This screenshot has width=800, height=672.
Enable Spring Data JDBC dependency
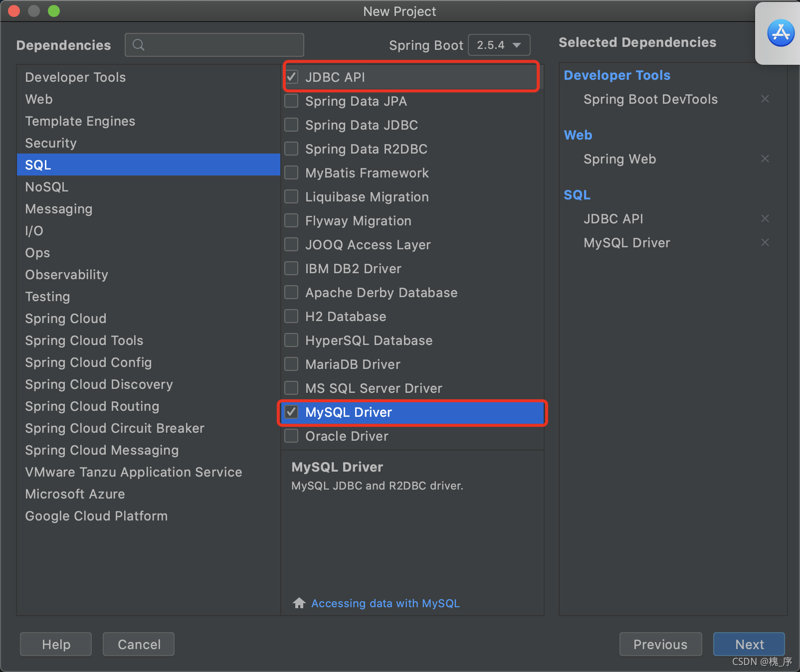tap(292, 125)
